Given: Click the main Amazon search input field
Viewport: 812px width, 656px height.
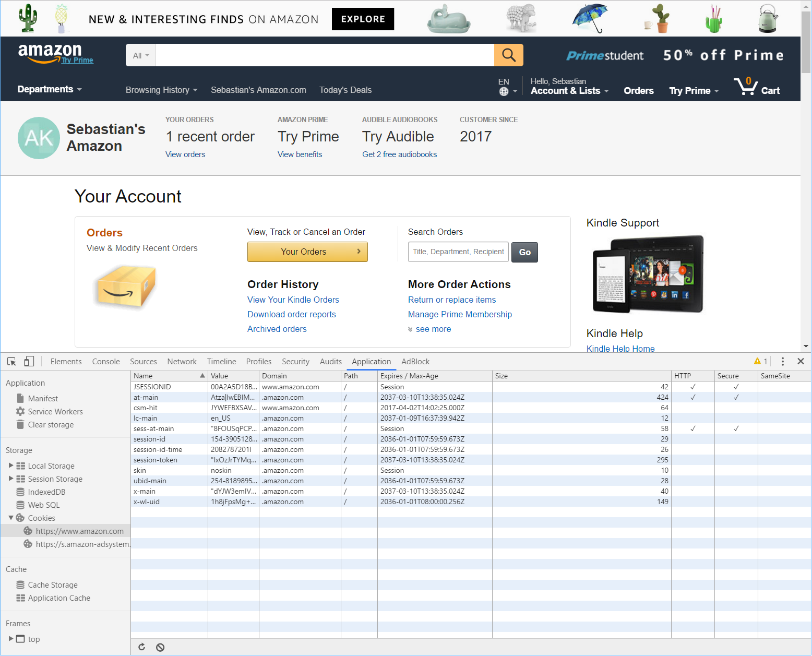Looking at the screenshot, I should tap(325, 55).
